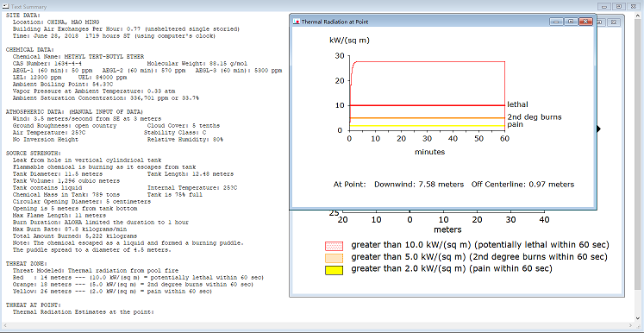Click the 'lethal' line label on the graph
This screenshot has width=644, height=333.
pos(517,105)
